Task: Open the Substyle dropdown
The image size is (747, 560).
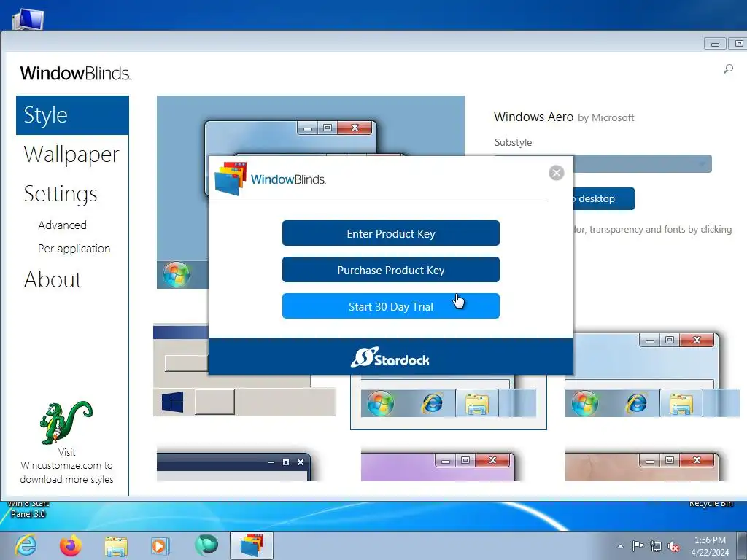Action: coord(643,164)
